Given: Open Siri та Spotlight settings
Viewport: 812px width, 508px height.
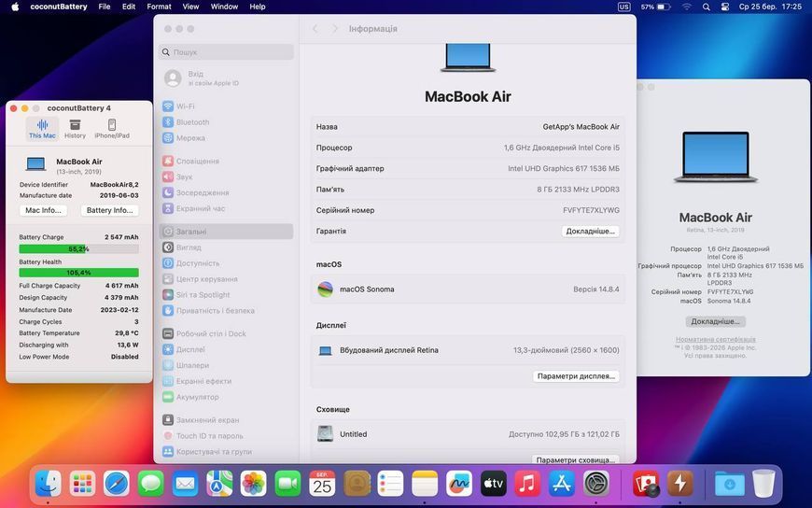Looking at the screenshot, I should pos(226,295).
